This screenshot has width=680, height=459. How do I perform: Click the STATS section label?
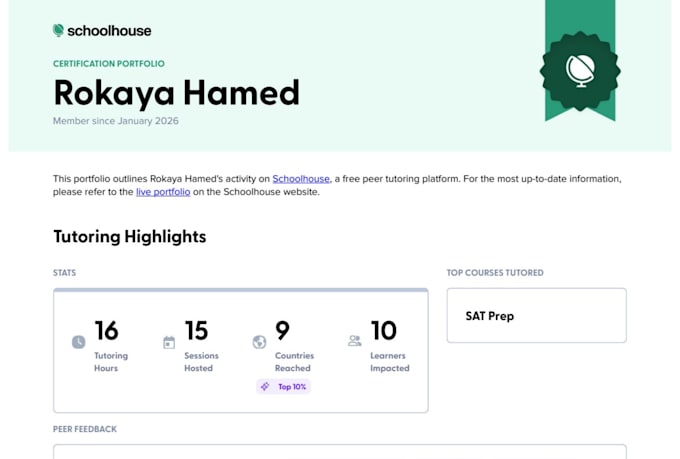tap(65, 273)
